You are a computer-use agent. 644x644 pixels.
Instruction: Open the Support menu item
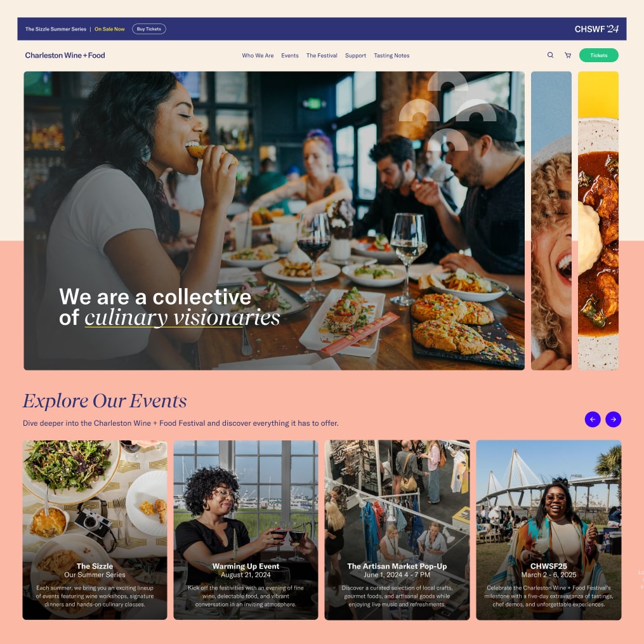(355, 55)
